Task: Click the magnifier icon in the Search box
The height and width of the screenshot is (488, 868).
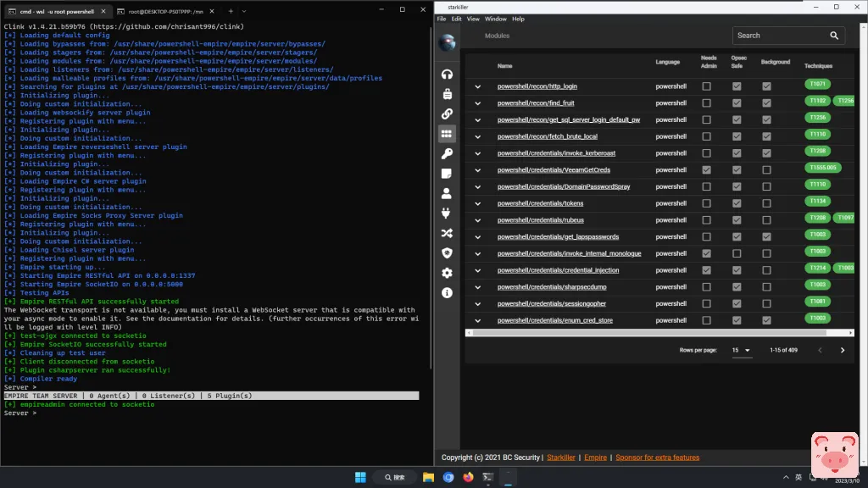Action: point(834,36)
